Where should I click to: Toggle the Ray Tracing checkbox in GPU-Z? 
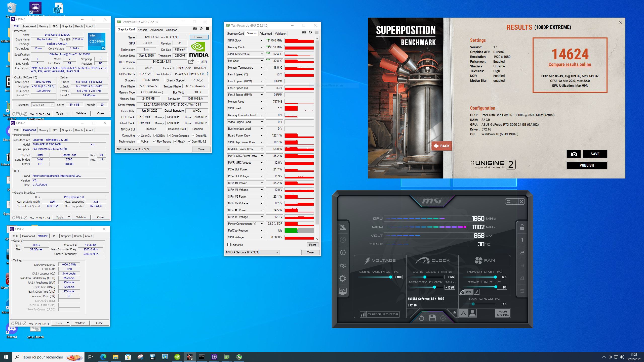point(154,142)
